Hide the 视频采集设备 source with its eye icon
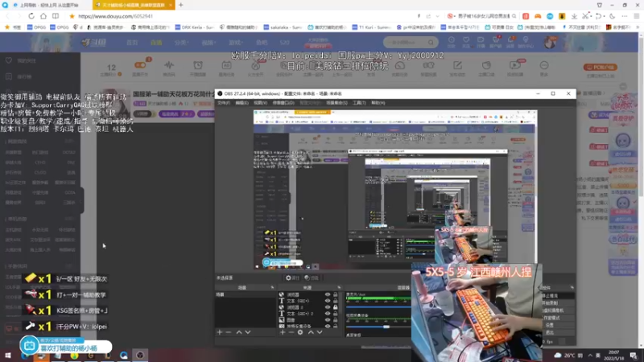This screenshot has width=644, height=362. click(328, 326)
